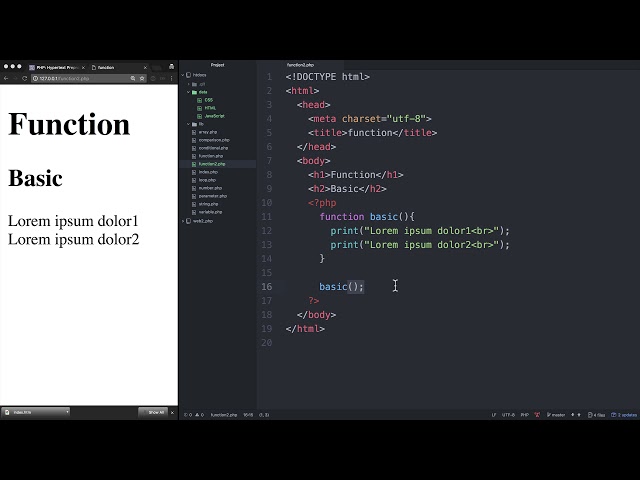Switch to the PHP Hypertext Preprocessor browser tab
This screenshot has height=480, width=640.
57,67
